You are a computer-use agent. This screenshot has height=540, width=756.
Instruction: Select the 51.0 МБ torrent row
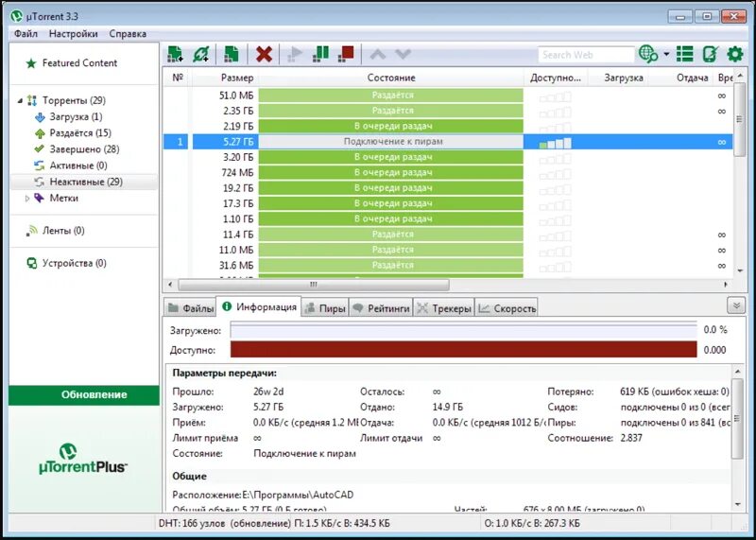pyautogui.click(x=448, y=96)
